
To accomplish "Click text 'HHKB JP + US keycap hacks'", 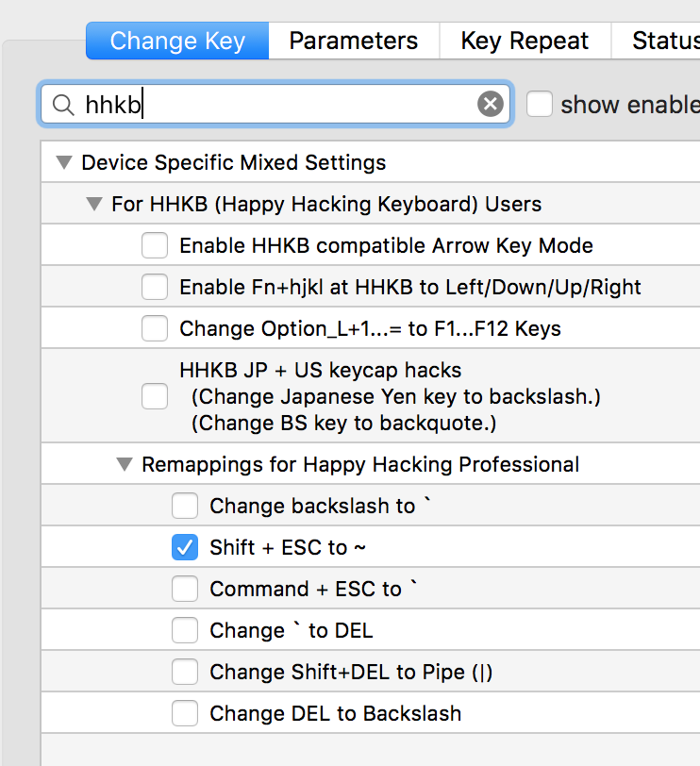I will click(321, 371).
